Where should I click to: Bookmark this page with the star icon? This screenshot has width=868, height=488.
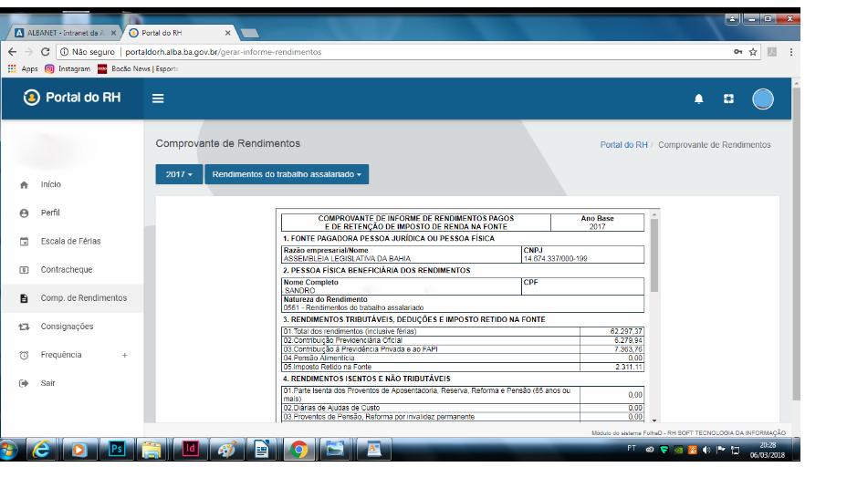pos(754,52)
